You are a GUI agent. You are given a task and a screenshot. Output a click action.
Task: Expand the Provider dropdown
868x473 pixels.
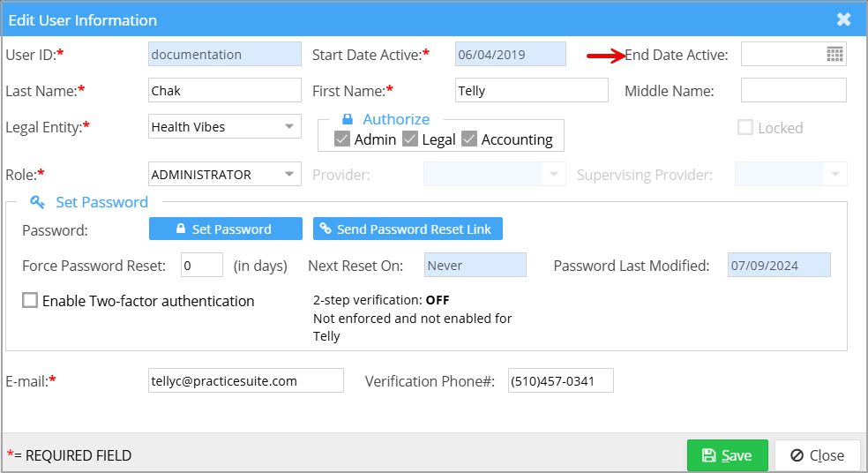553,175
